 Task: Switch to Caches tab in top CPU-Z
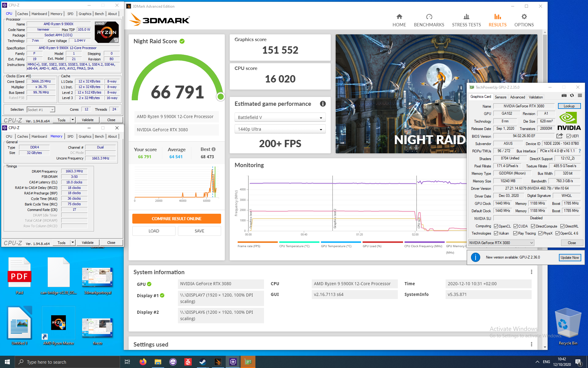[x=22, y=14]
